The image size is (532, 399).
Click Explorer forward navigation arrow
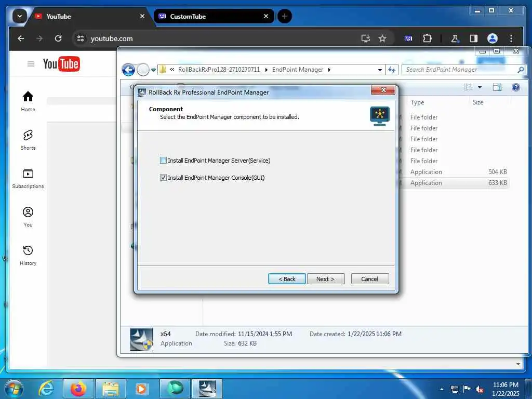[143, 70]
